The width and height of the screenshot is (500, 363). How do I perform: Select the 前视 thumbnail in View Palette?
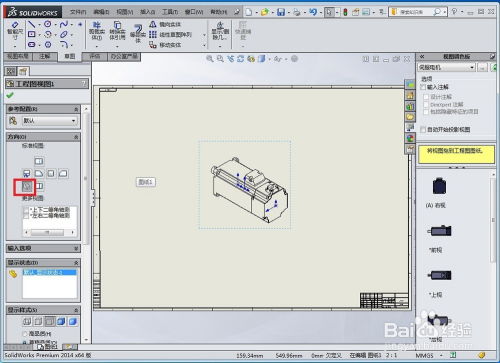click(x=439, y=231)
